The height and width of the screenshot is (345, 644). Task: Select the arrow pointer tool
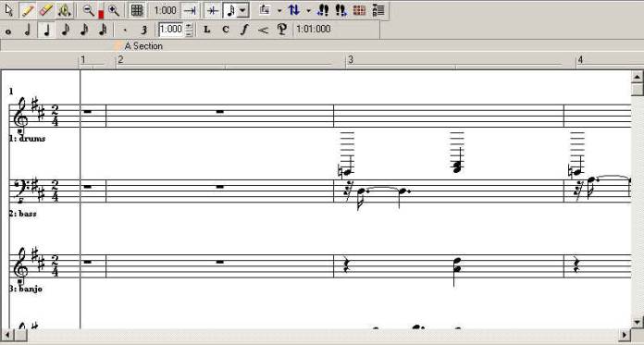(x=9, y=10)
